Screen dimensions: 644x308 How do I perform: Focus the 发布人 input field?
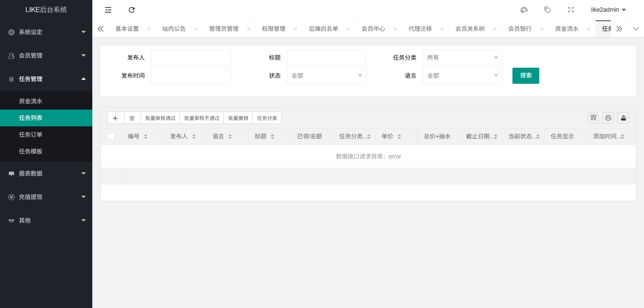click(191, 58)
